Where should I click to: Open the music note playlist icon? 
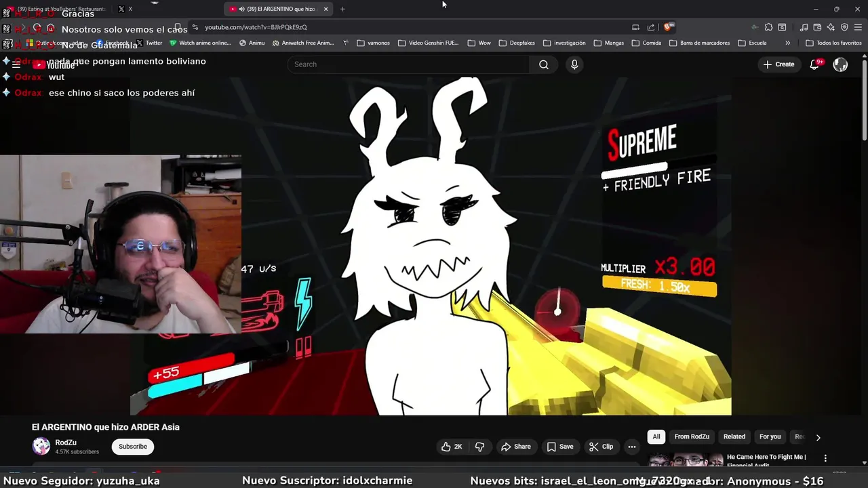click(804, 27)
